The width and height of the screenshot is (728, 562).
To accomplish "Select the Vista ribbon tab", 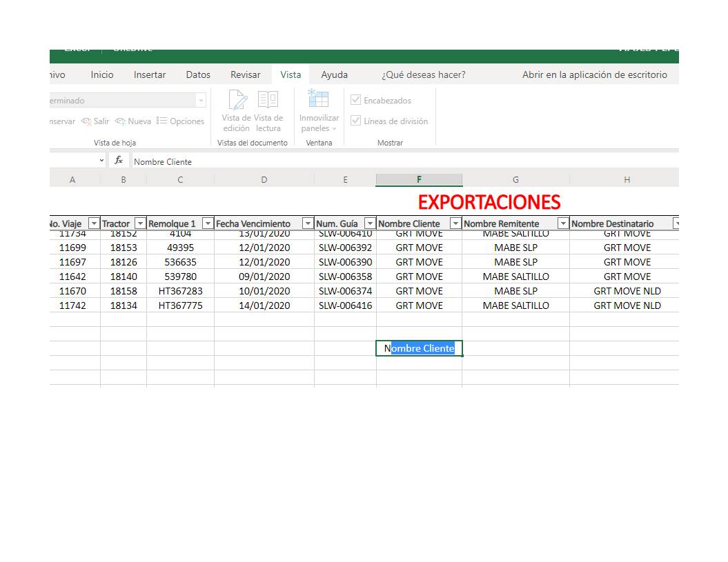I will pos(291,74).
